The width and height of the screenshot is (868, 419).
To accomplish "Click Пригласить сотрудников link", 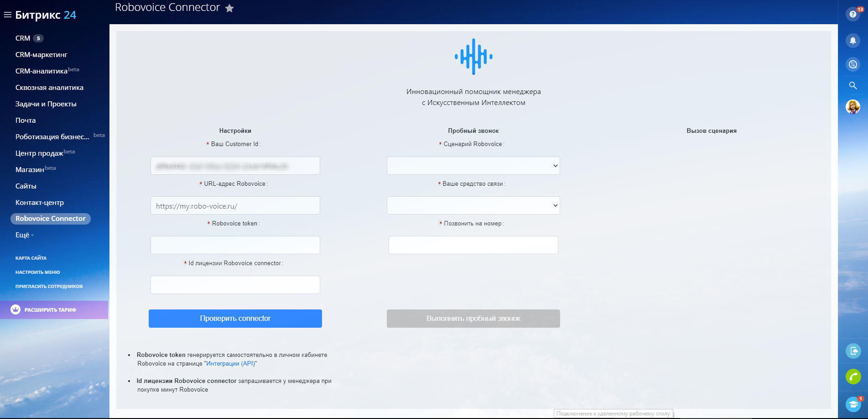I will (x=49, y=286).
